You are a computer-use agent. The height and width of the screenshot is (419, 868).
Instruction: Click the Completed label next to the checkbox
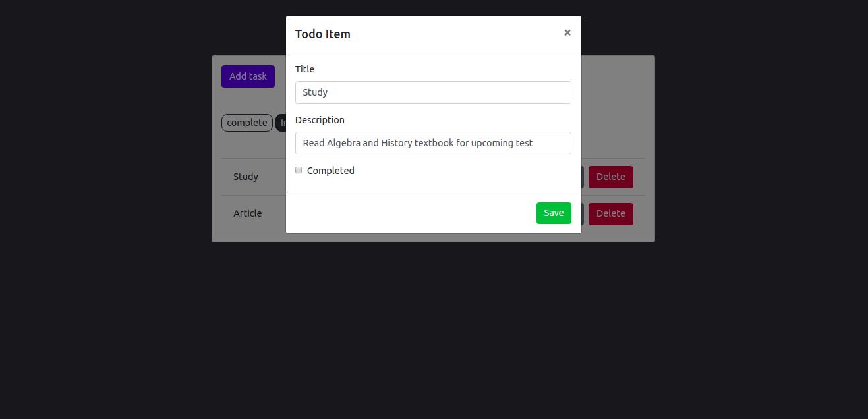coord(330,171)
